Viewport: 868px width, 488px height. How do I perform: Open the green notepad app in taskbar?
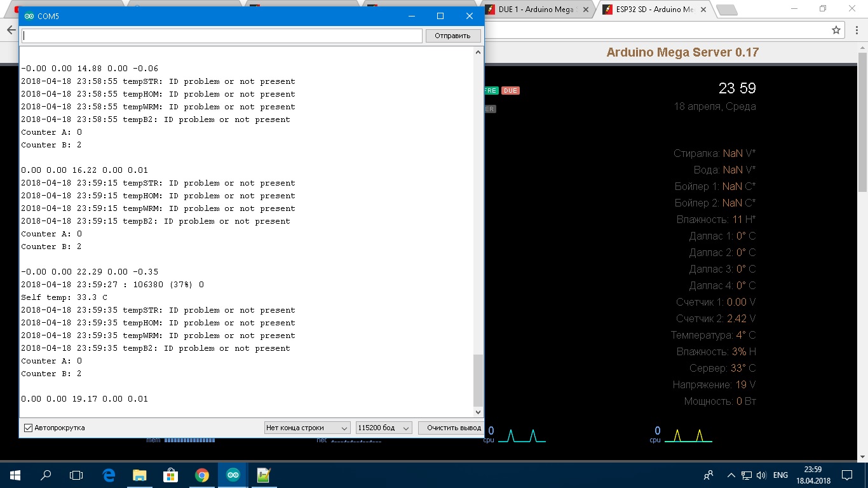(264, 475)
